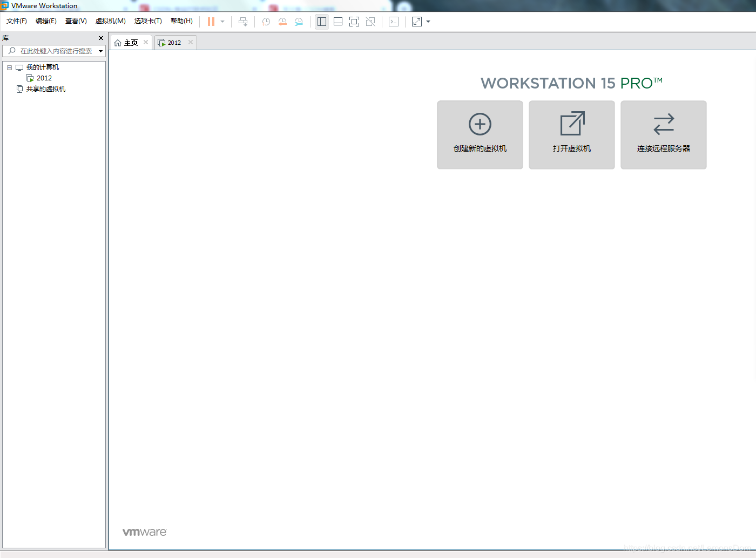Click the VMware Workstation title bar icon
This screenshot has width=756, height=558.
(4, 6)
